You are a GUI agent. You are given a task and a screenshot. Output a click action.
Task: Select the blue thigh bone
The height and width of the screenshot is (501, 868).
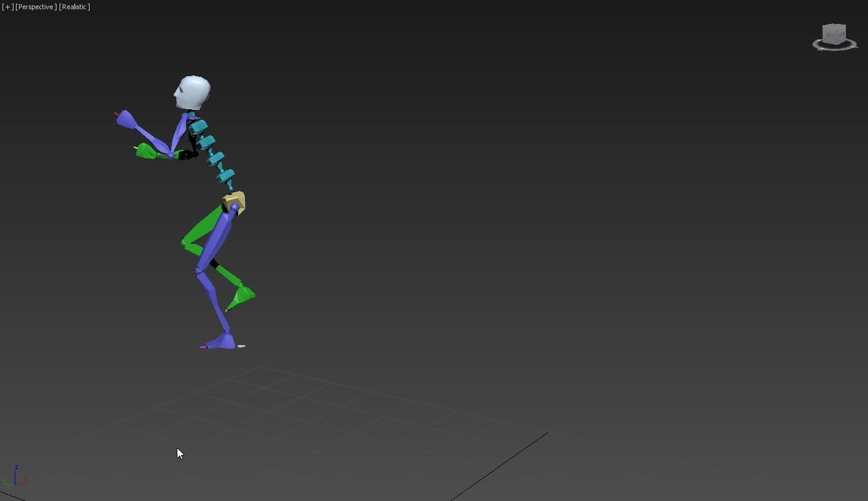click(216, 239)
